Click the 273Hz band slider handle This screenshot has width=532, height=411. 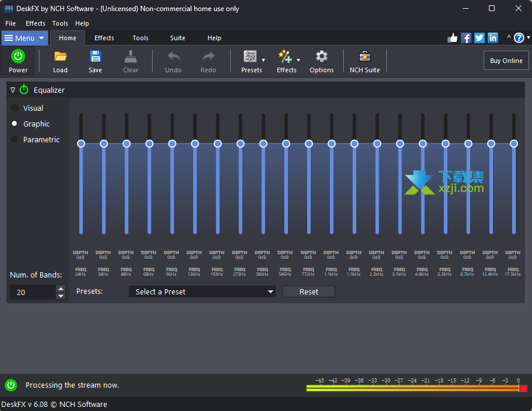point(241,143)
